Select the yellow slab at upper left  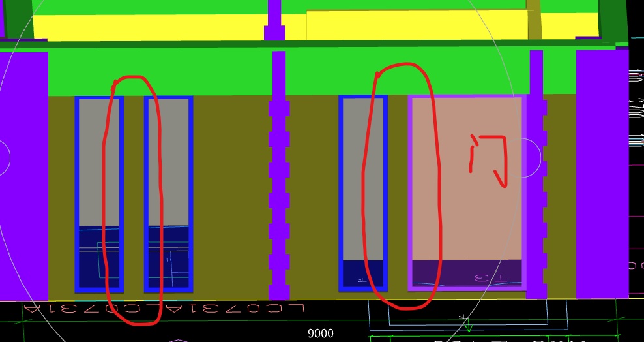point(150,27)
